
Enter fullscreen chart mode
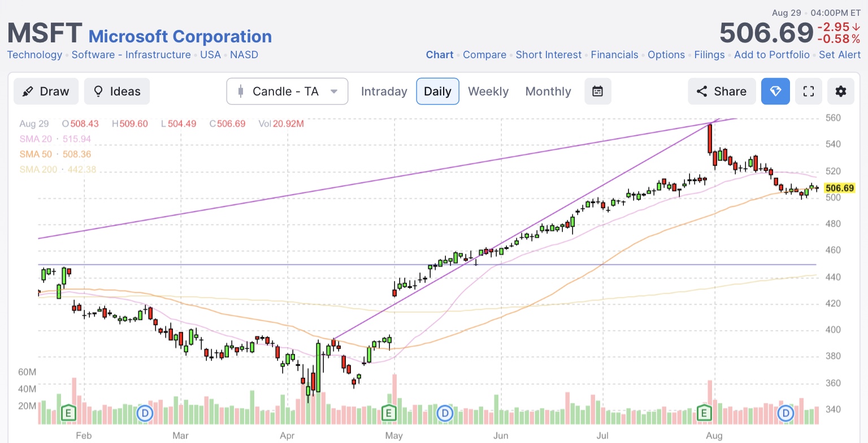pyautogui.click(x=809, y=92)
